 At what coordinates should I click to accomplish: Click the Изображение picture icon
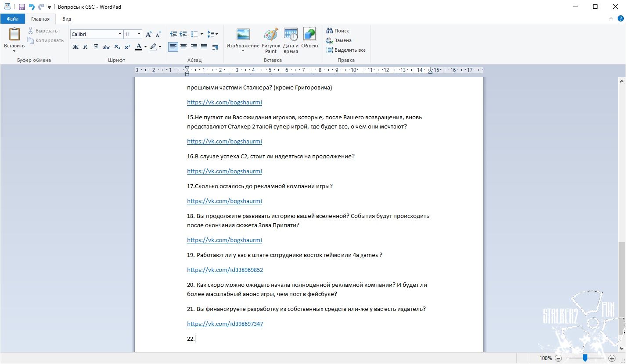(x=243, y=35)
